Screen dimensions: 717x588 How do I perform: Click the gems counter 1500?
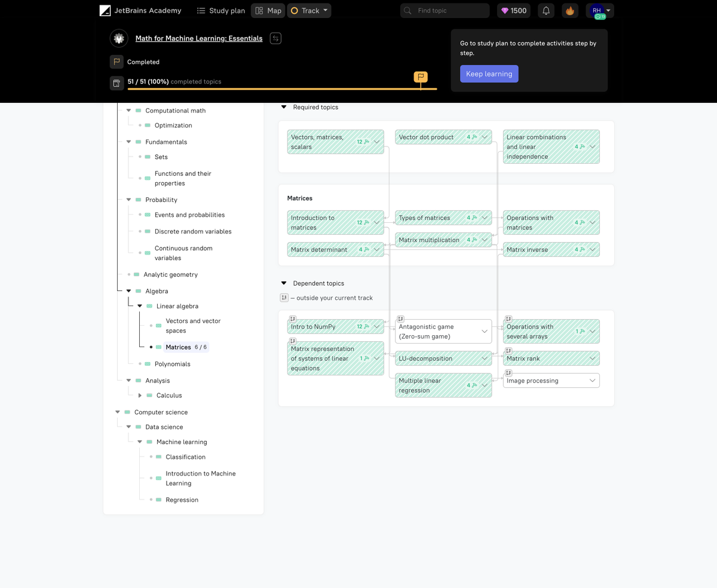click(x=514, y=11)
